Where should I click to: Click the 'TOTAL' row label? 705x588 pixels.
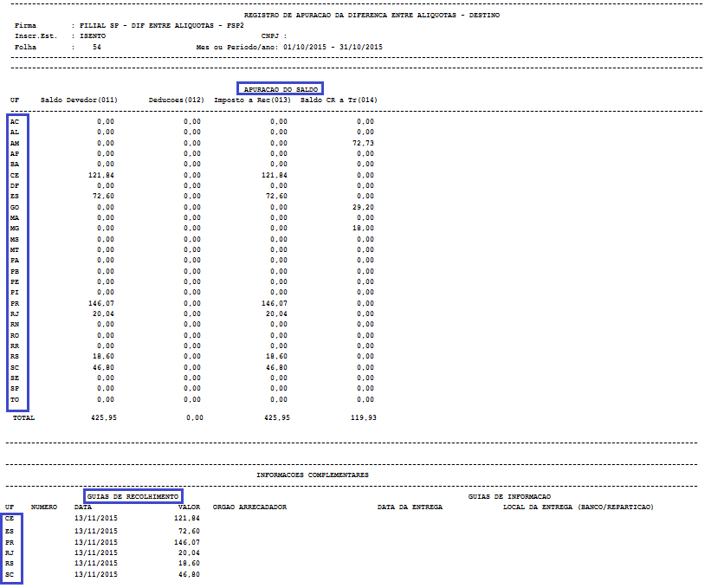24,417
